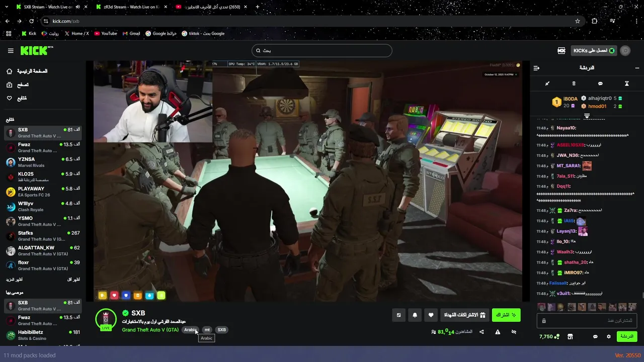The height and width of the screenshot is (362, 644).
Task: Click the SXB tag under the stream title
Action: (222, 330)
